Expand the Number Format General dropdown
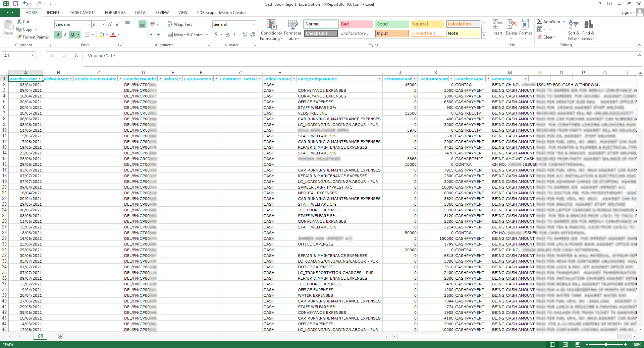Viewport: 644px width, 348px height. (254, 24)
